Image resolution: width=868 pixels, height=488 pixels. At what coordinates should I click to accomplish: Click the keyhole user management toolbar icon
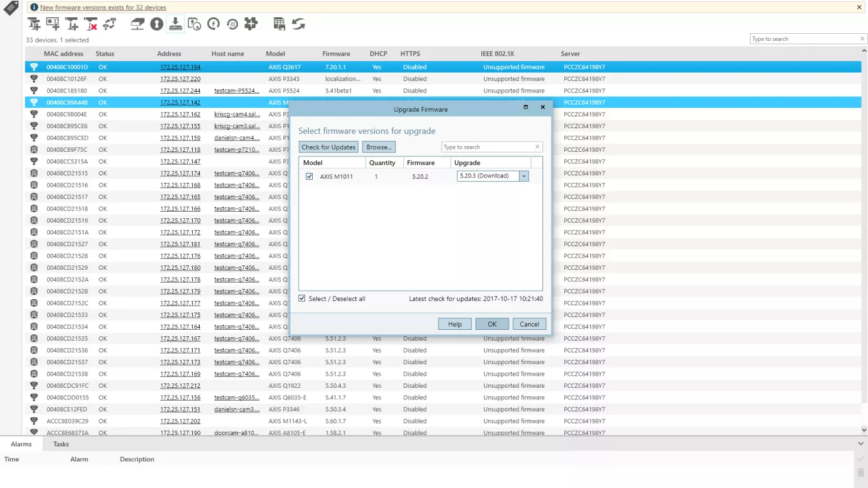click(156, 24)
